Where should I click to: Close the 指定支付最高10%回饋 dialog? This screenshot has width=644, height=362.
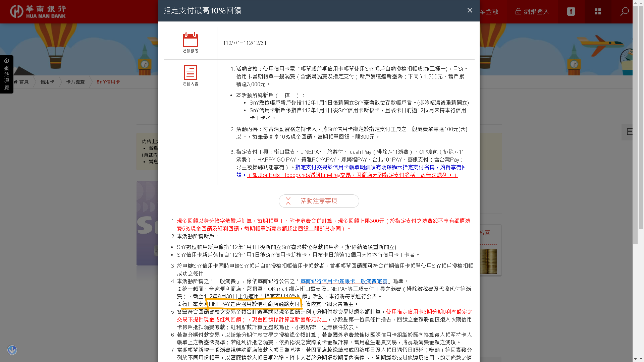point(470,10)
